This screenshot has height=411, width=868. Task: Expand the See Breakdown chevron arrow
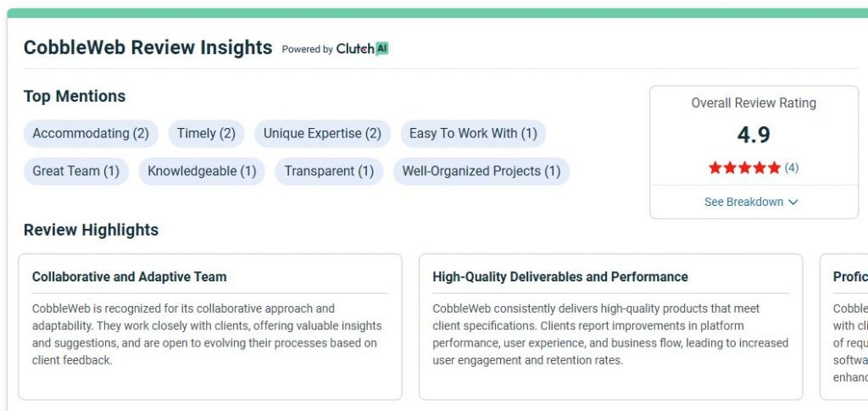click(793, 202)
